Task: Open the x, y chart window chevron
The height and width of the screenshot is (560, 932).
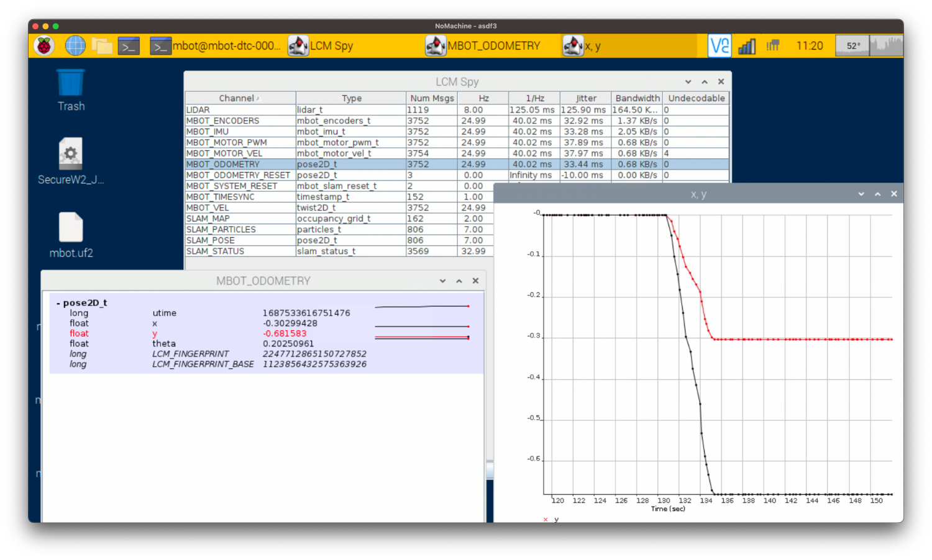Action: tap(861, 194)
